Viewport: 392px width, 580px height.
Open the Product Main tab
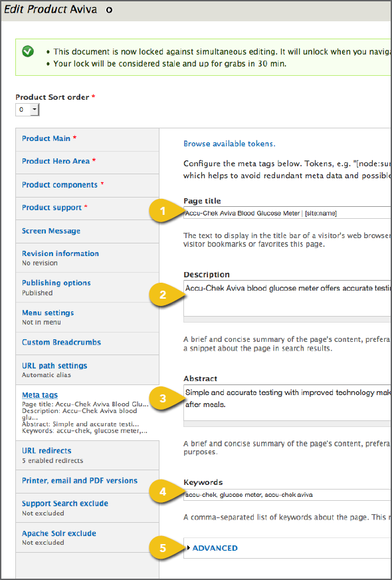(88, 140)
